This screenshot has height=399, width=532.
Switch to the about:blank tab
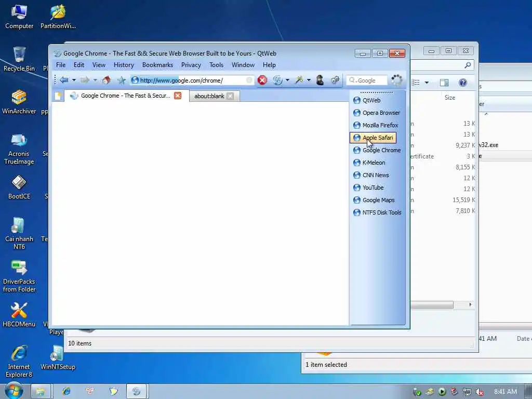209,96
